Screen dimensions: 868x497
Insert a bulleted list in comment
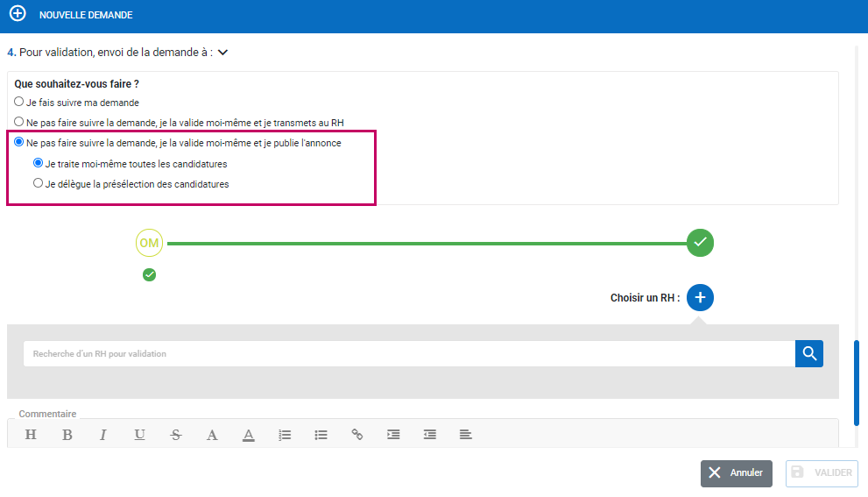(321, 435)
